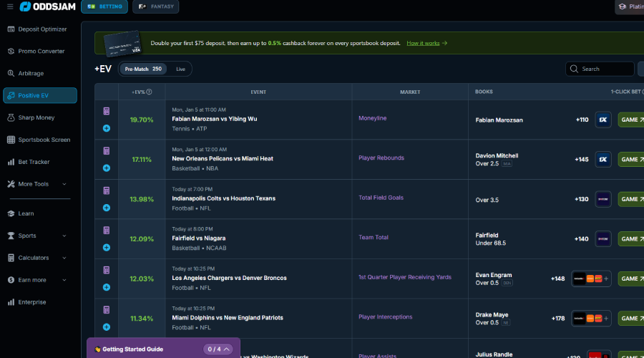Click the 19.70% EV value
This screenshot has height=358, width=644.
tap(142, 120)
